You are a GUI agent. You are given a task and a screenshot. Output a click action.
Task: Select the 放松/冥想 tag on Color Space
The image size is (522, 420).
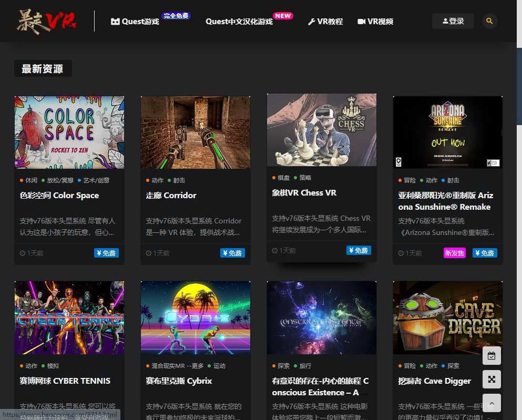point(58,180)
